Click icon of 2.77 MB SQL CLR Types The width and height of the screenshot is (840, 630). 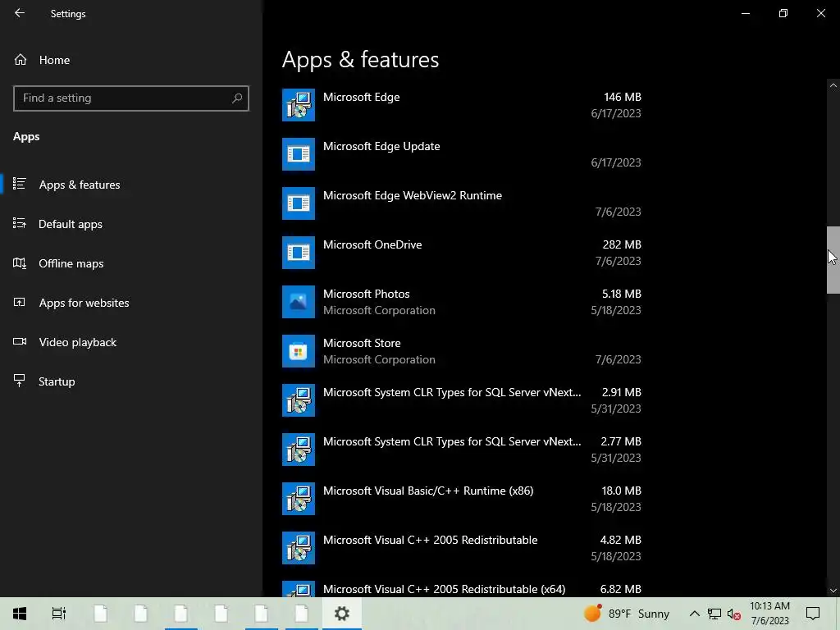click(x=299, y=450)
